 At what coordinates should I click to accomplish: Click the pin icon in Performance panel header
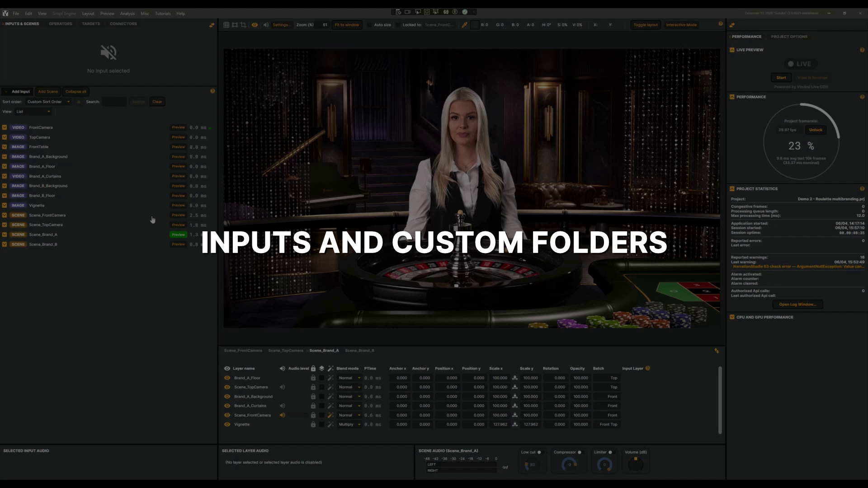[732, 25]
